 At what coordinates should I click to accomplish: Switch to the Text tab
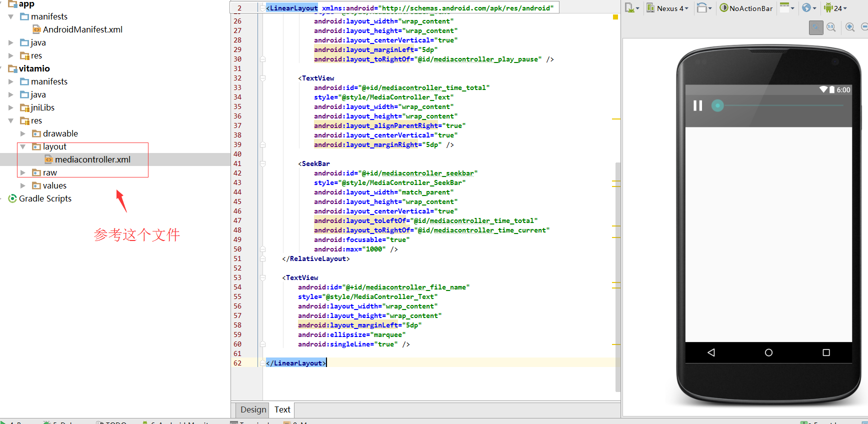click(282, 409)
